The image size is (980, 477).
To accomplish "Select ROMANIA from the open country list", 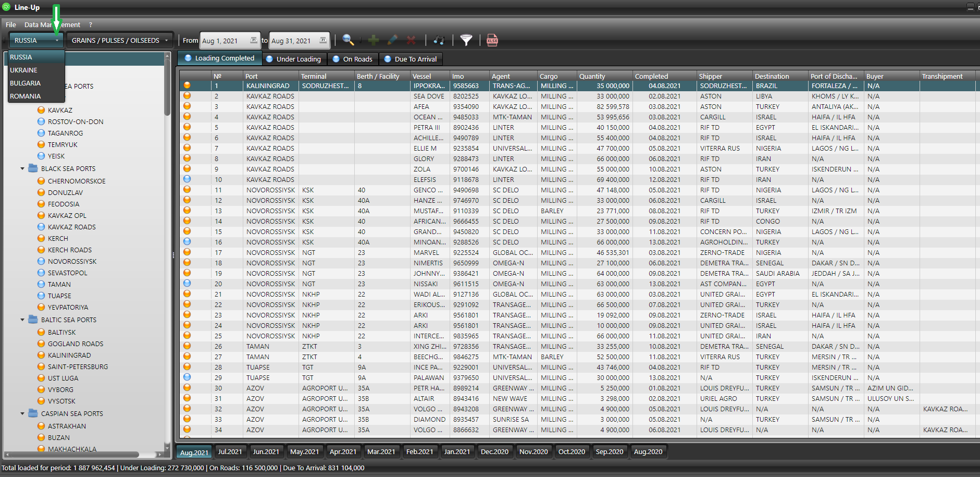I will click(x=36, y=96).
